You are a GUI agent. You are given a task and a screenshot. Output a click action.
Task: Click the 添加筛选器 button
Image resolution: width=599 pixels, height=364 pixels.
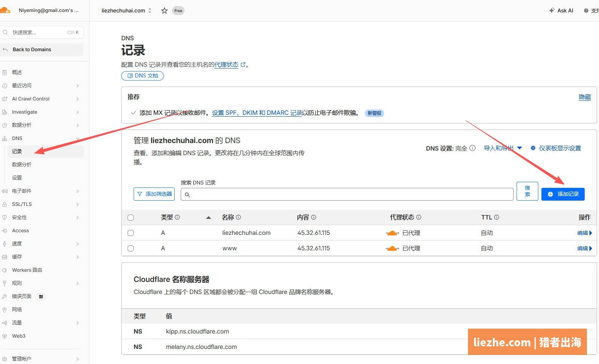(154, 194)
